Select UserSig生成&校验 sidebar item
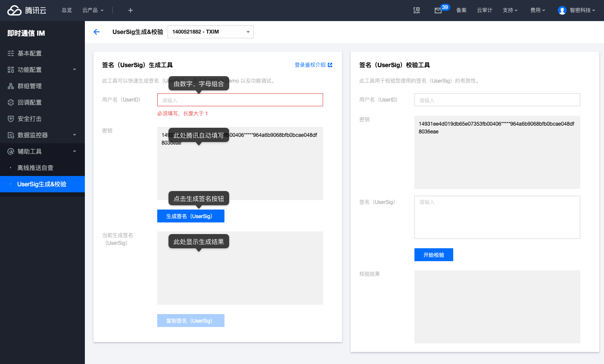The image size is (604, 364). point(42,184)
